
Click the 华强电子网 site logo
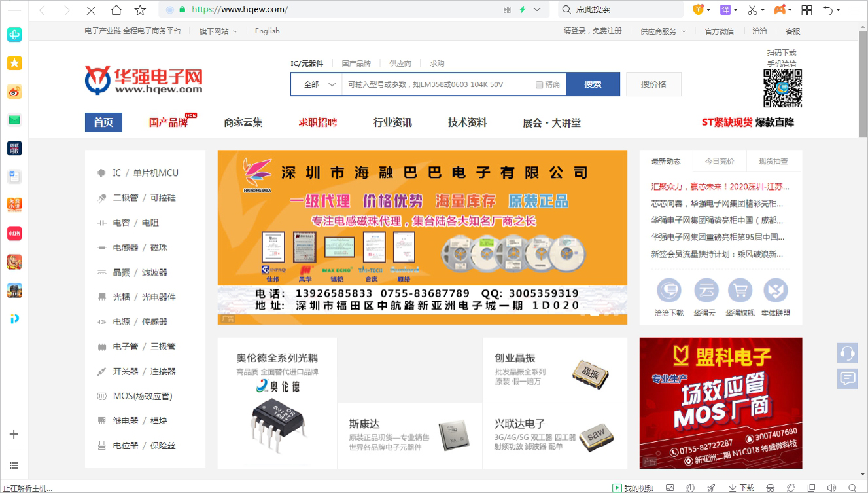(144, 81)
